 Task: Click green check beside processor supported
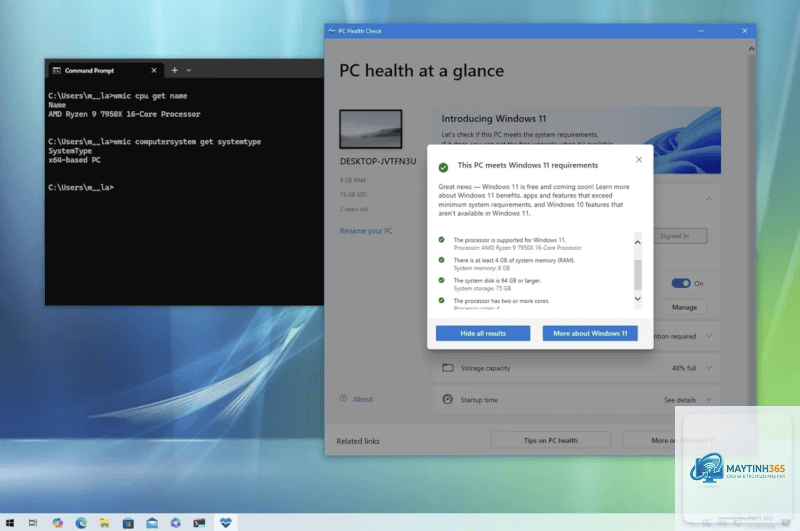pos(441,240)
